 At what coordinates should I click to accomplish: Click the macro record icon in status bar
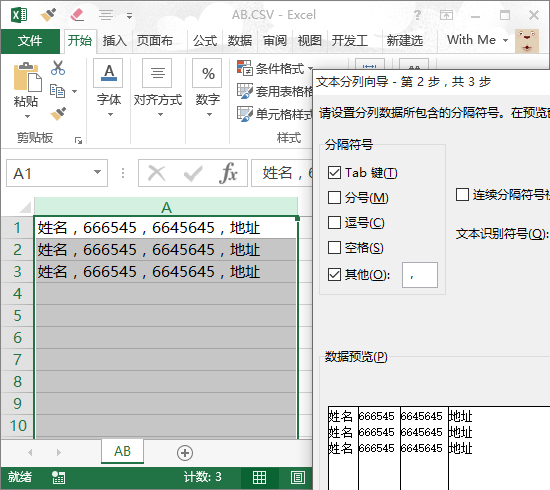tap(58, 477)
